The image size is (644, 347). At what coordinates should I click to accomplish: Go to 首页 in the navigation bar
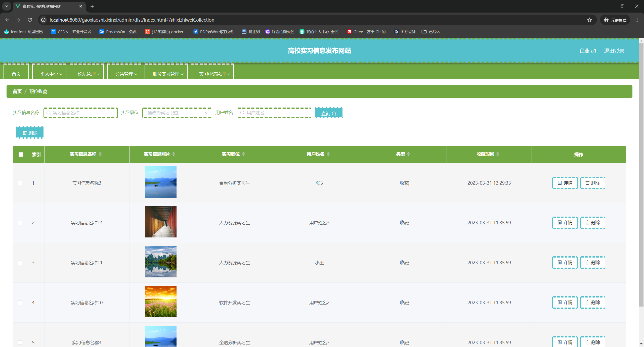[x=16, y=74]
